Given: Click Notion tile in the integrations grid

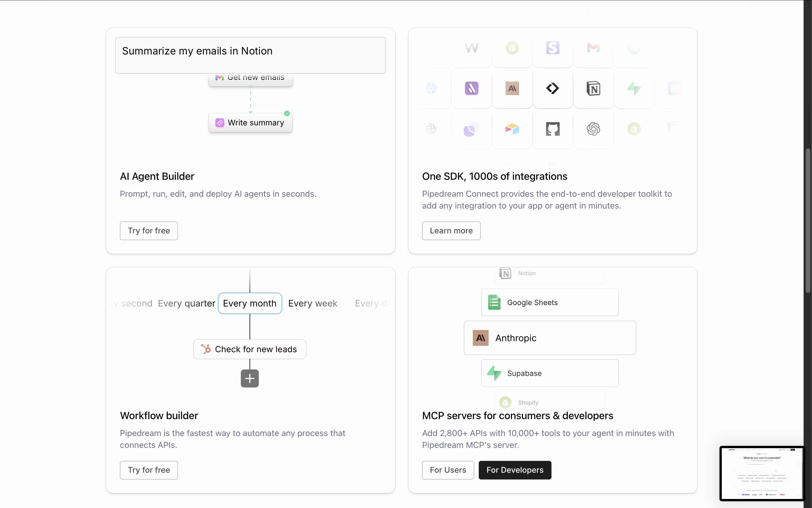Looking at the screenshot, I should [593, 88].
